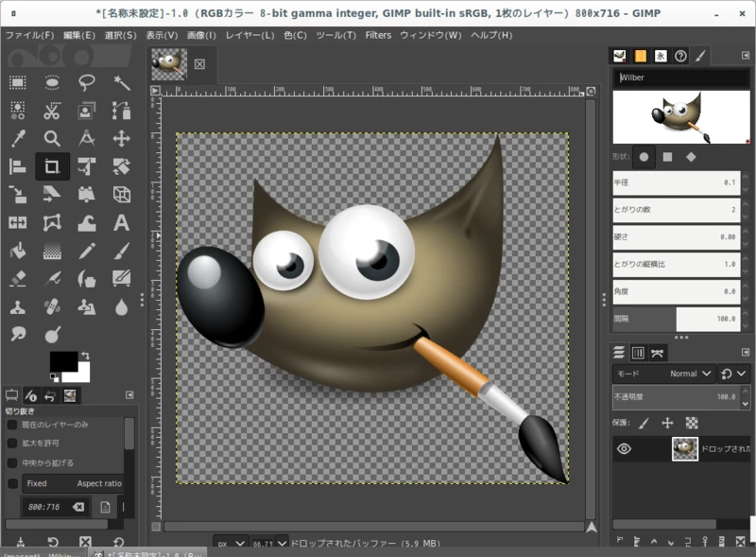Open the 色(C) menu

point(295,35)
